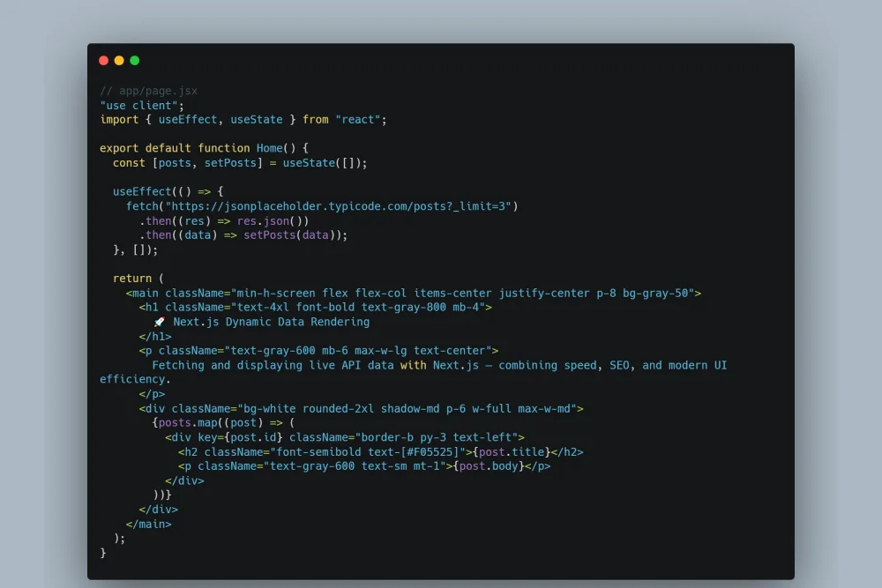Click the "Next.js Dynamic Data Rendering" heading text

(271, 322)
